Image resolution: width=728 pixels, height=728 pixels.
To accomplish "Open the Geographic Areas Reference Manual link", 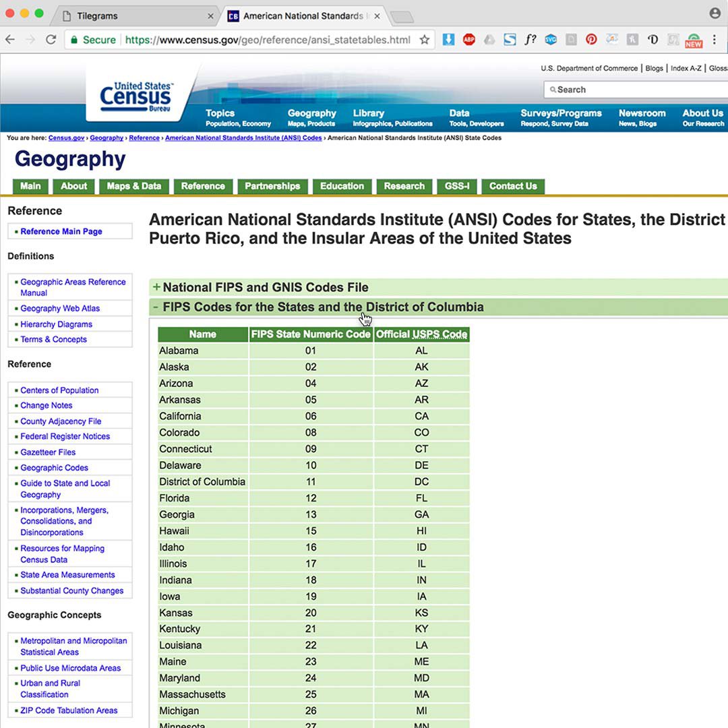I will 73,287.
